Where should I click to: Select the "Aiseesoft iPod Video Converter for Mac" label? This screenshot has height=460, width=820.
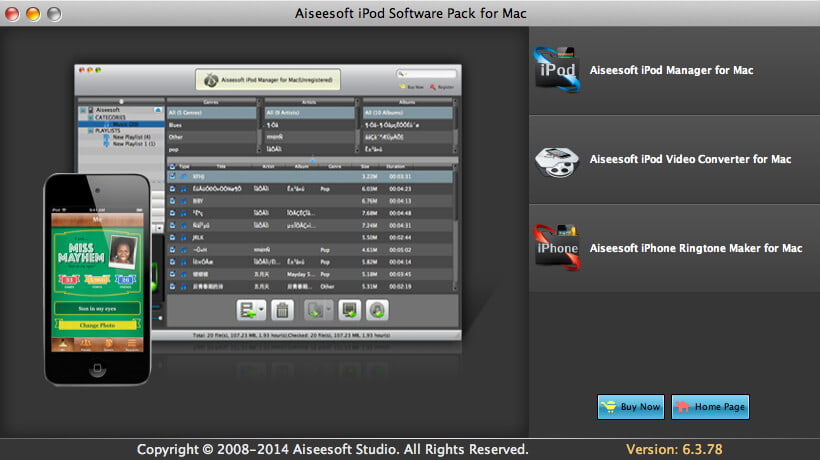click(690, 159)
